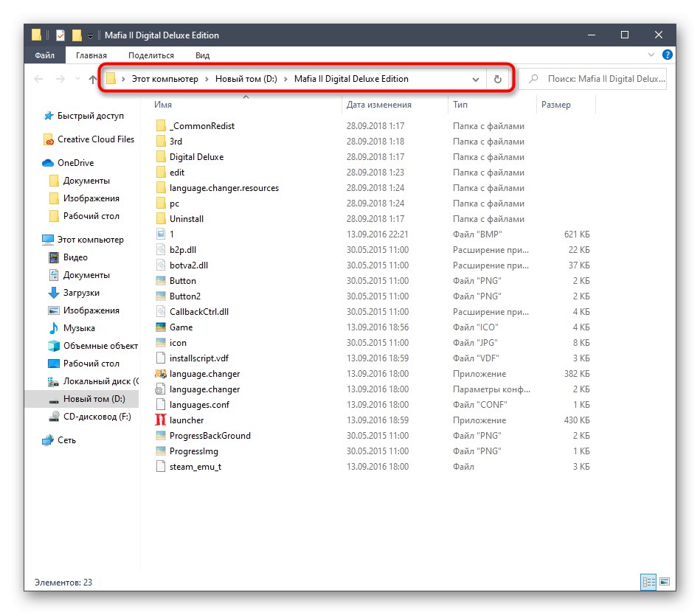Select the steam_emu_t file name
Viewport: 700px width, 615px height.
[195, 467]
